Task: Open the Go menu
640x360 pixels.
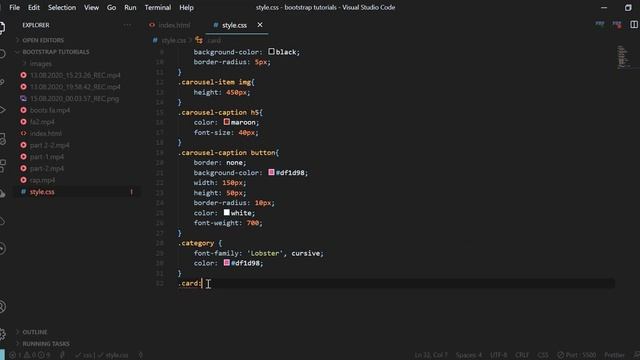Action: coord(111,7)
